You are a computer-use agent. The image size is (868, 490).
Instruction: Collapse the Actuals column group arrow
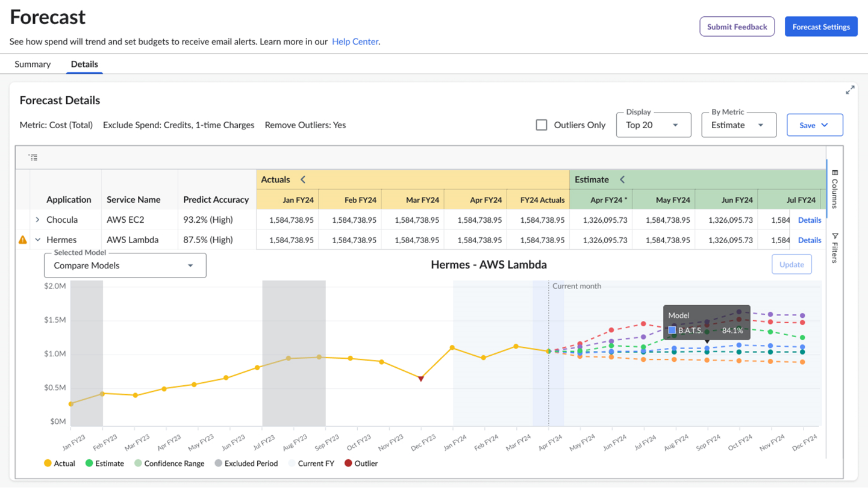coord(303,179)
